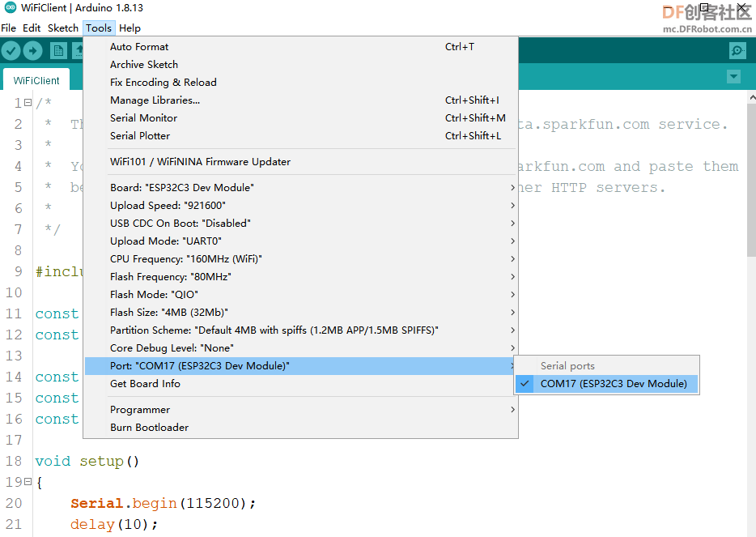Toggle checked COM17 (ESP32C3 Dev Module) port
The width and height of the screenshot is (756, 537).
tap(606, 384)
